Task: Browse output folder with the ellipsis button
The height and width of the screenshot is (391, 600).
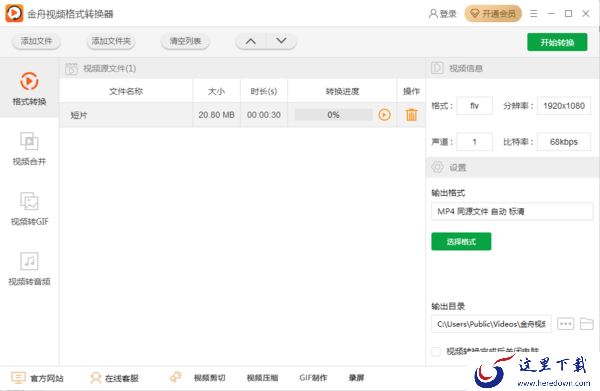Action: 566,324
